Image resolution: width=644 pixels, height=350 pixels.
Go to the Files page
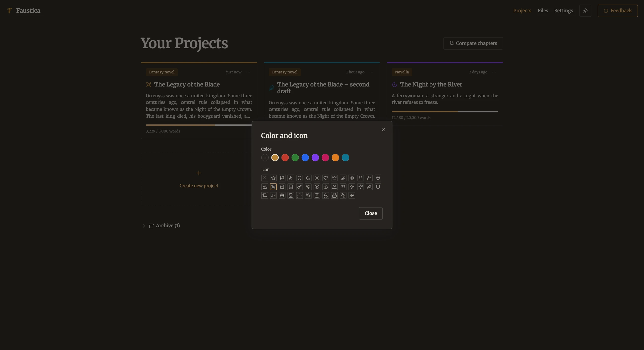coord(543,11)
